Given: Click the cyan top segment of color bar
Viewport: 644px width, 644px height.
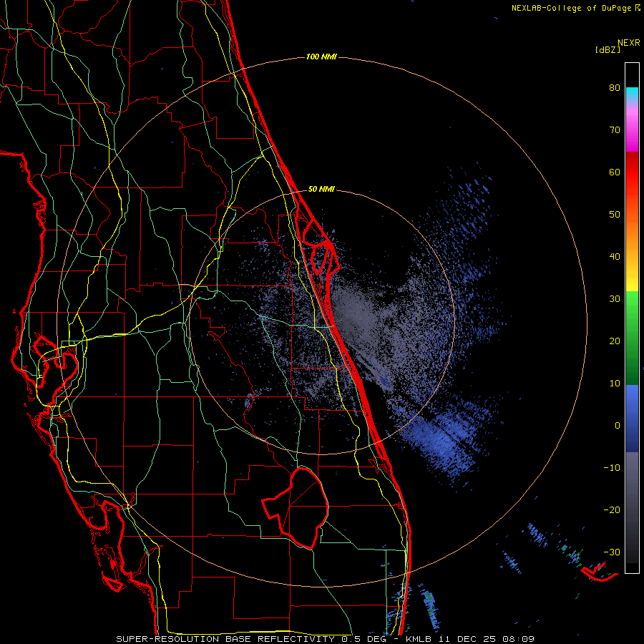Looking at the screenshot, I should [632, 94].
